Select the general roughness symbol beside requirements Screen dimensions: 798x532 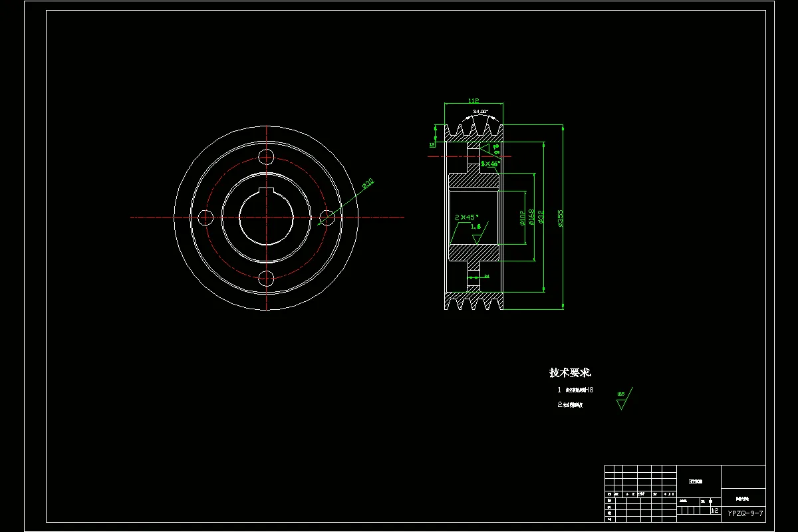[623, 398]
